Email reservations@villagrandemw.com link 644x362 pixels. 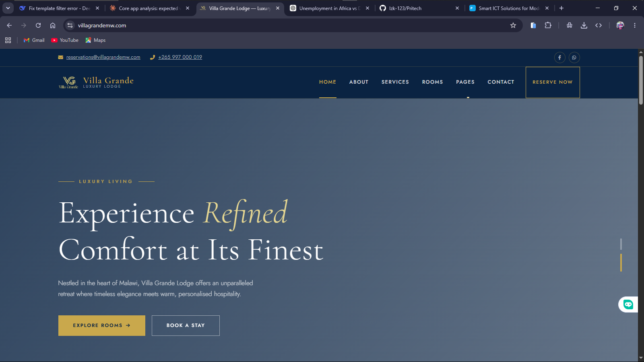coord(103,57)
